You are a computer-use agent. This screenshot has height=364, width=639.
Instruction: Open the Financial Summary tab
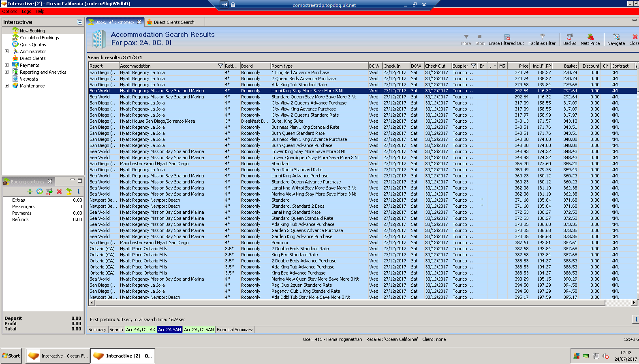(235, 330)
